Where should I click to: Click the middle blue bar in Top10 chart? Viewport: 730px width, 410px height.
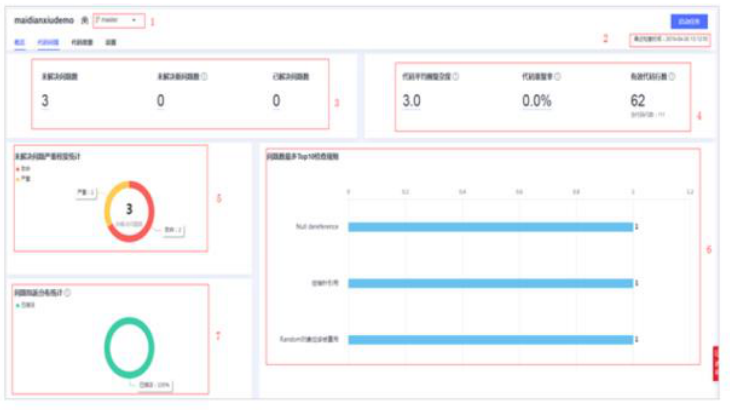(x=491, y=283)
